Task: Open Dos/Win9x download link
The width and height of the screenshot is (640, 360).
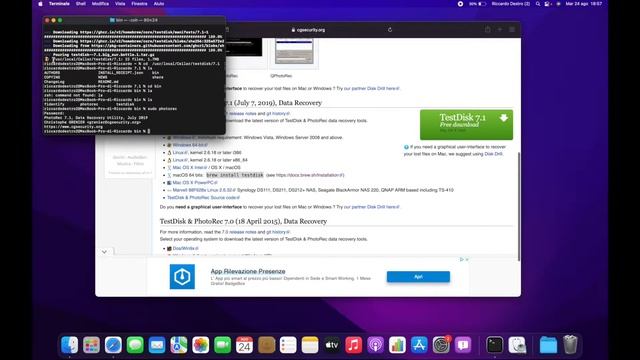Action: coord(185,248)
